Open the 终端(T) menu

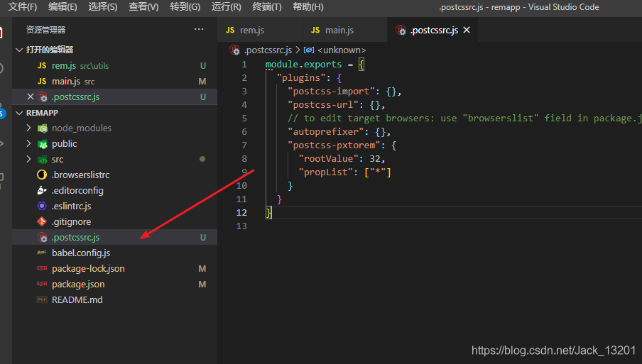[x=267, y=7]
